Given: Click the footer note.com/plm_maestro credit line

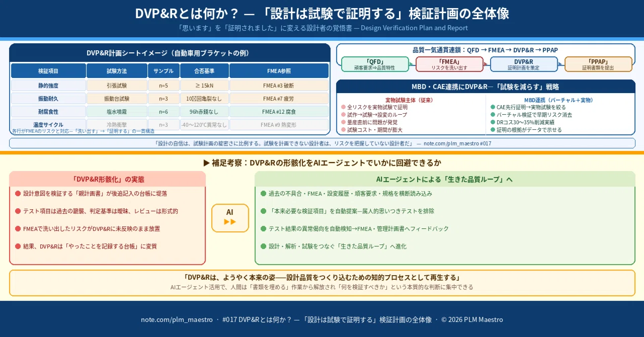Looking at the screenshot, I should click(x=322, y=319).
